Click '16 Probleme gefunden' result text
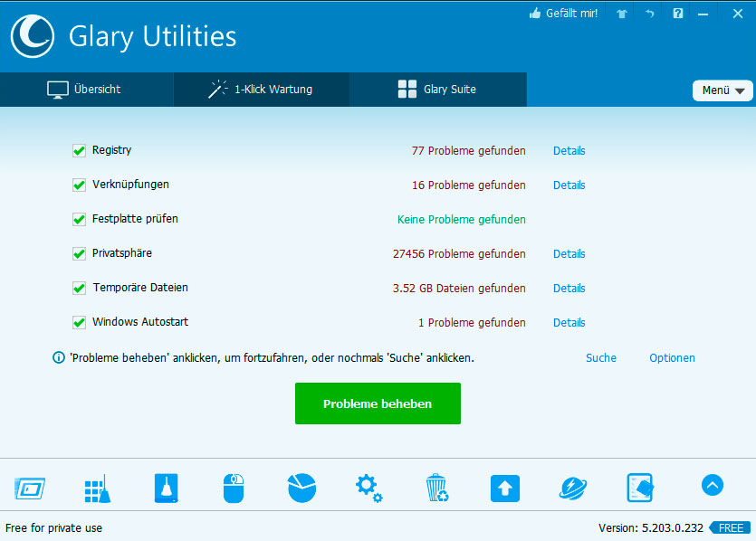 pyautogui.click(x=469, y=185)
